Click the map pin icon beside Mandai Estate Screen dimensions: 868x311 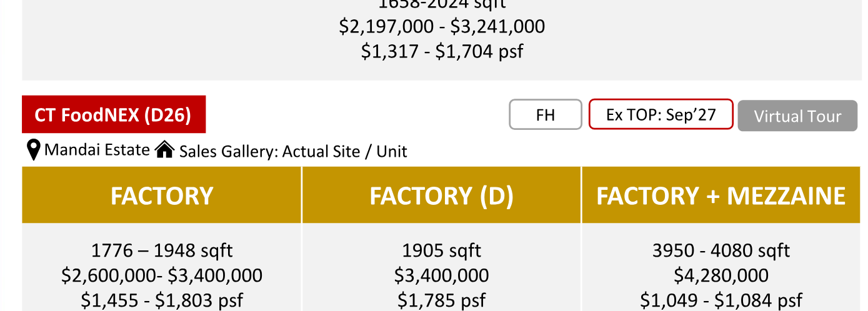tap(34, 150)
